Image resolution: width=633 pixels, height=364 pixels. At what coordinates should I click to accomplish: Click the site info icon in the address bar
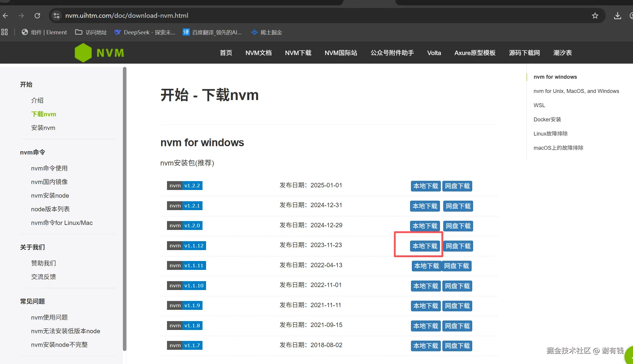57,16
